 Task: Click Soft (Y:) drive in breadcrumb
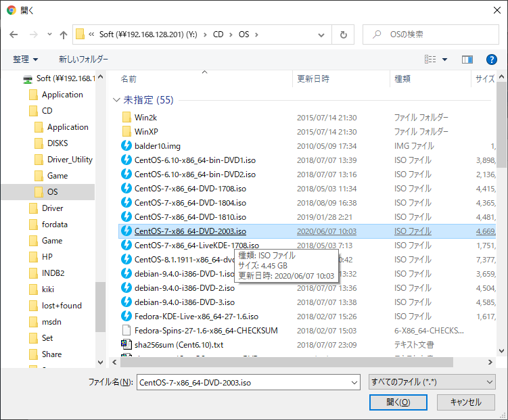(x=148, y=34)
